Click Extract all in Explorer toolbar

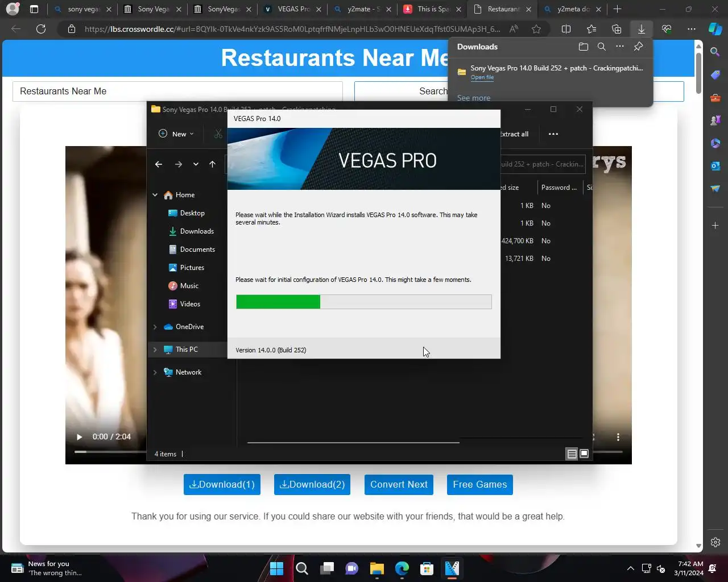coord(514,134)
